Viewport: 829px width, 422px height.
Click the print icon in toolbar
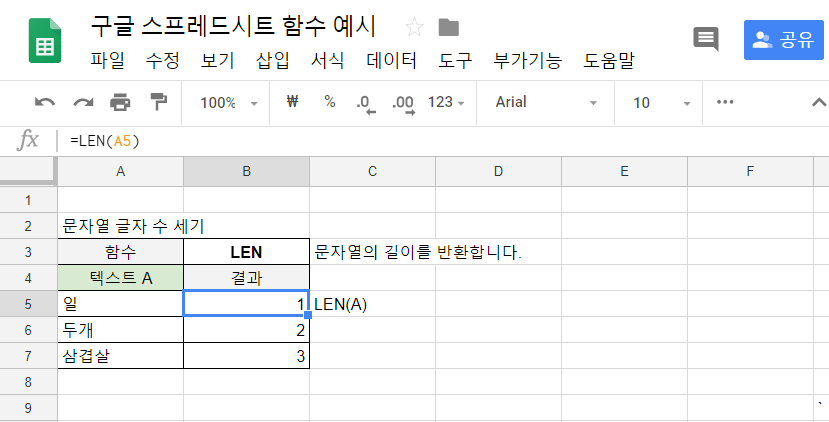[x=121, y=102]
